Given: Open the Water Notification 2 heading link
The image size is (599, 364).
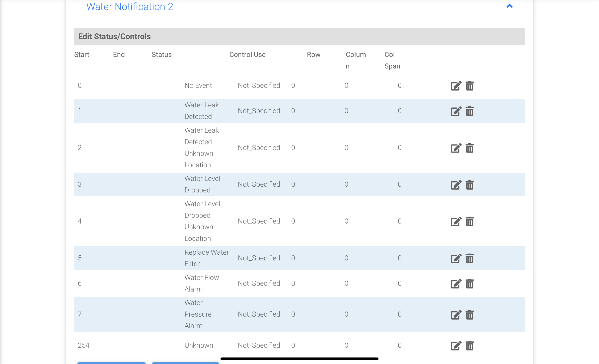Looking at the screenshot, I should pyautogui.click(x=130, y=7).
